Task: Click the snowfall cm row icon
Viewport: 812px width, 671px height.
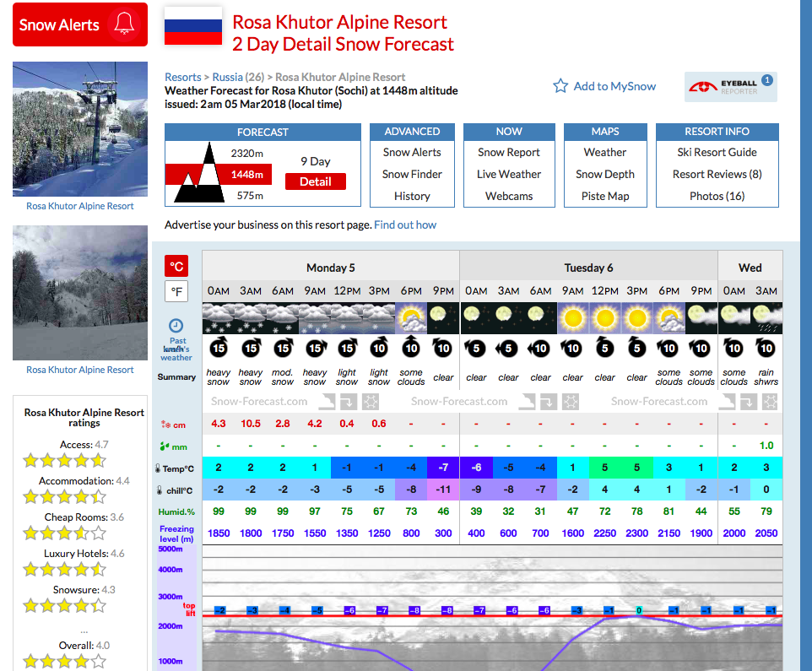Action: 165,425
